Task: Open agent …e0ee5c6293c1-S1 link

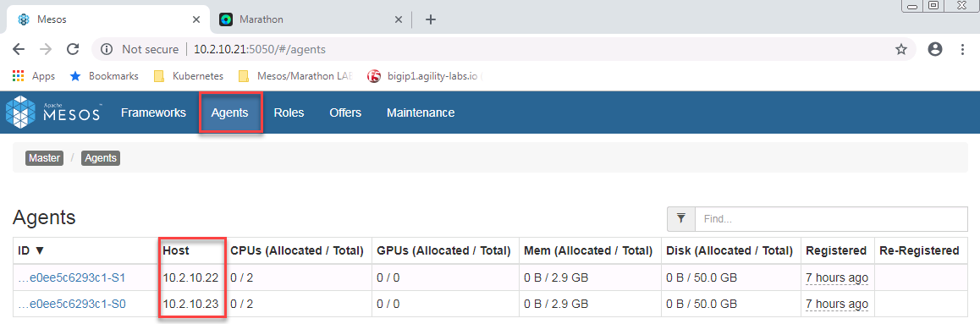Action: tap(71, 277)
